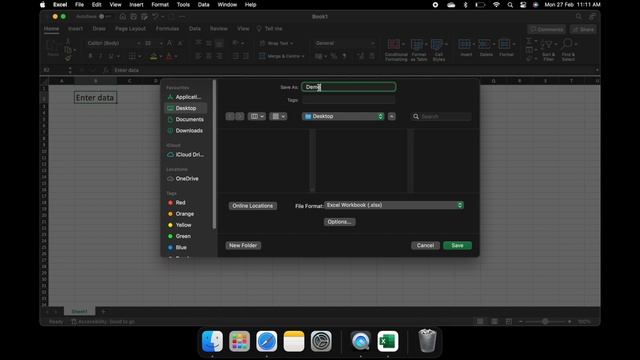Open the Comments pane in Excel
Image resolution: width=640 pixels, height=360 pixels.
(x=546, y=29)
